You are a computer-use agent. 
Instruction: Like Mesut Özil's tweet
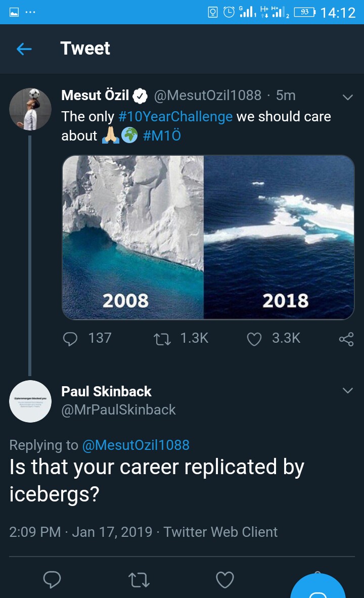(254, 339)
